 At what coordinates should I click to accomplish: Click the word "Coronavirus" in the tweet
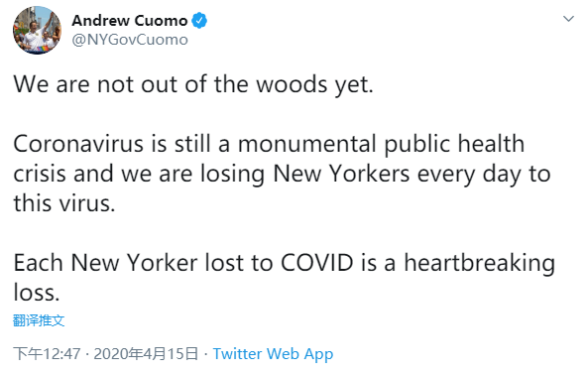pos(78,144)
